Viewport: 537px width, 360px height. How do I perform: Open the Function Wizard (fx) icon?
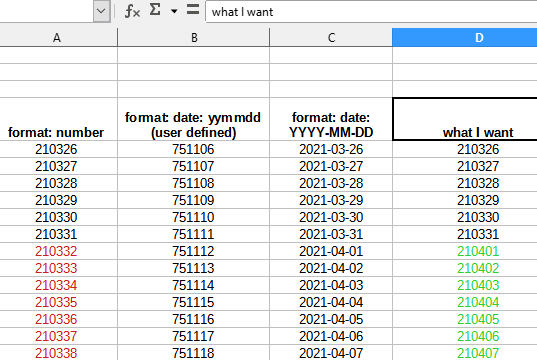click(132, 11)
